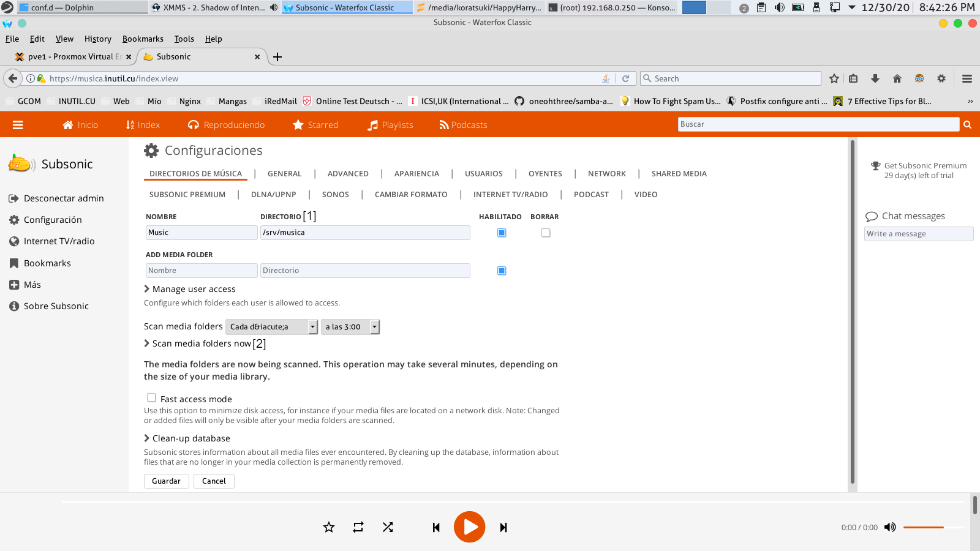
Task: Check Borrar checkbox for Music folder
Action: 546,233
